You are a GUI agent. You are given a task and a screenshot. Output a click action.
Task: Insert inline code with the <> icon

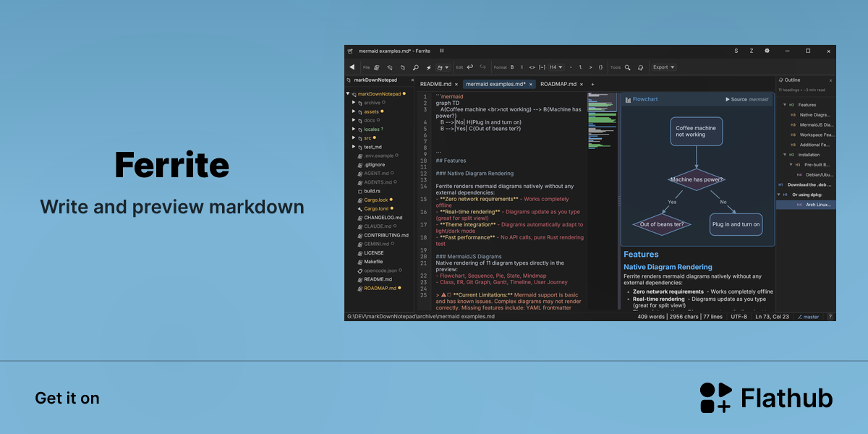click(532, 67)
